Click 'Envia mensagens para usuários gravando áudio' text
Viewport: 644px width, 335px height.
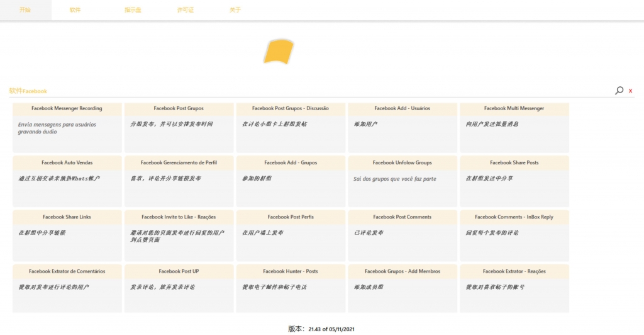click(x=57, y=128)
